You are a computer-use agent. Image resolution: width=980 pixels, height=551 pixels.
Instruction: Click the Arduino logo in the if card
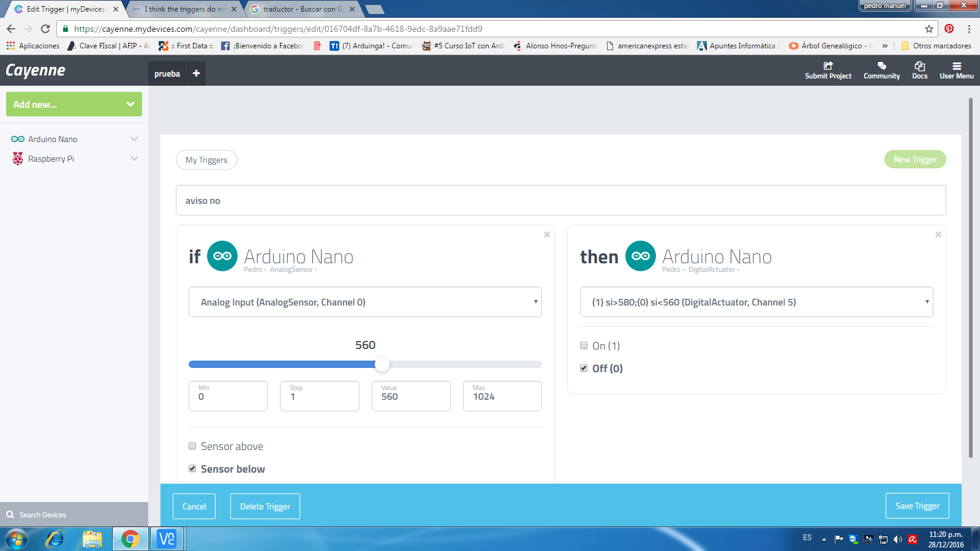tap(222, 256)
